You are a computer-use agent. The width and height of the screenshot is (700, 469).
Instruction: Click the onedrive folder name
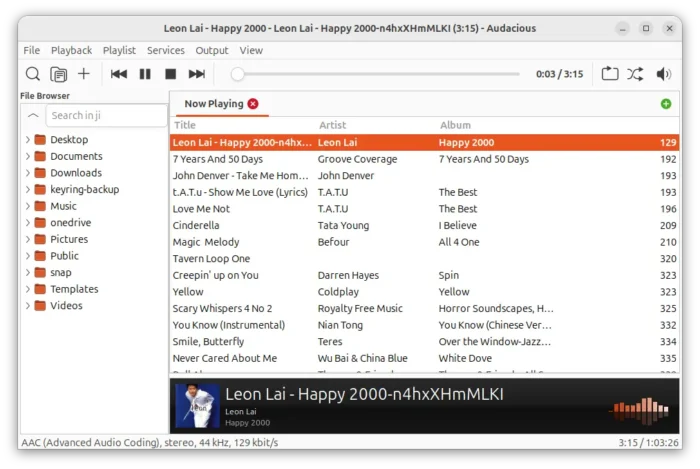(x=71, y=223)
